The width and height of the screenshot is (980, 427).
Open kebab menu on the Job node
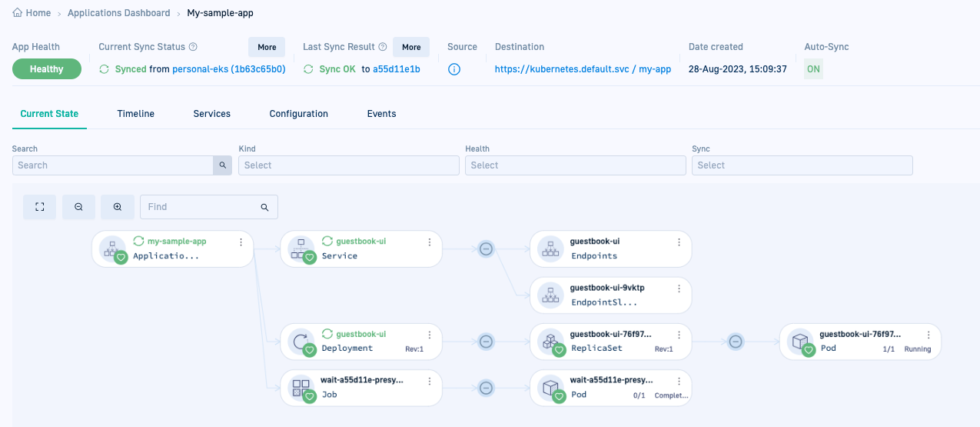(430, 381)
